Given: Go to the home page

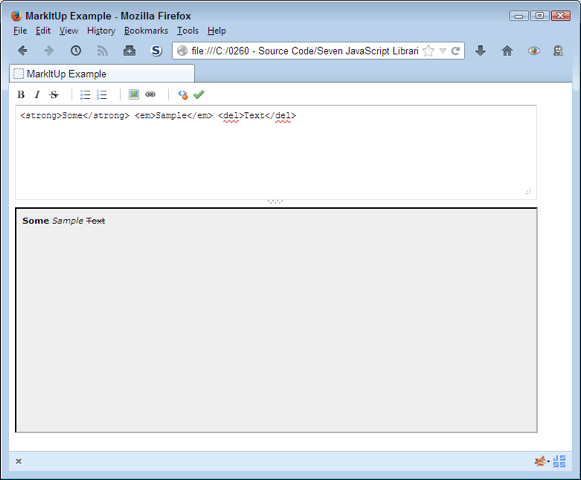Looking at the screenshot, I should [x=507, y=50].
